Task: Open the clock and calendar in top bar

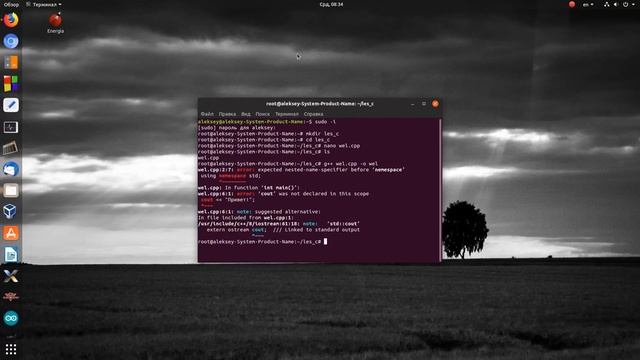Action: click(x=331, y=4)
